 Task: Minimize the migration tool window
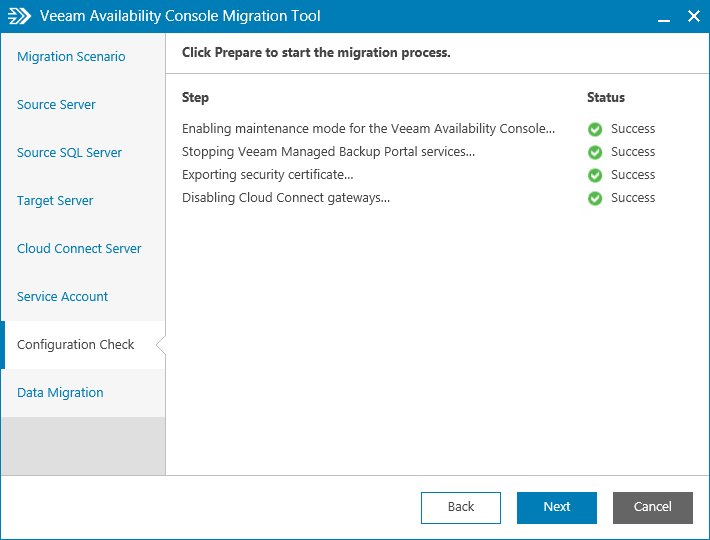click(x=663, y=16)
